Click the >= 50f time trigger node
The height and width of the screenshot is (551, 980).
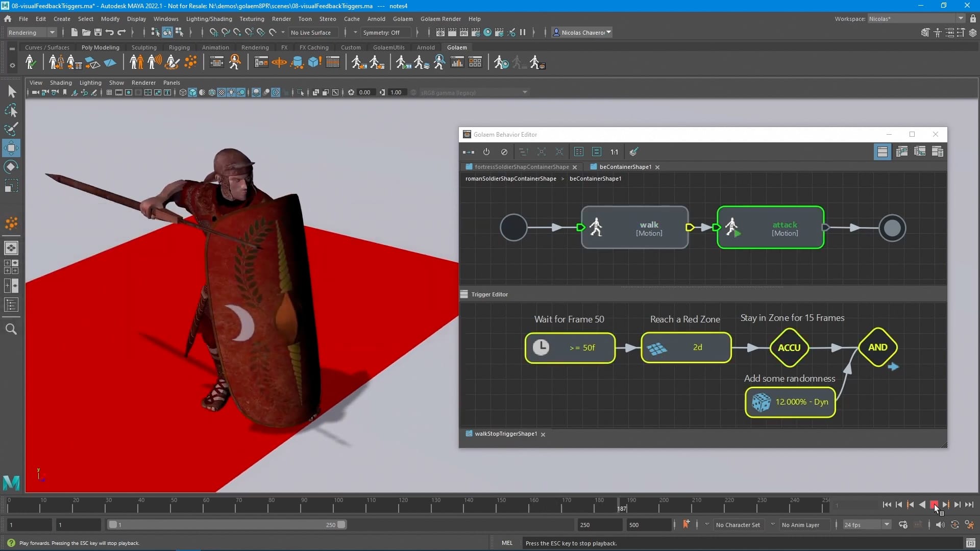pos(570,347)
